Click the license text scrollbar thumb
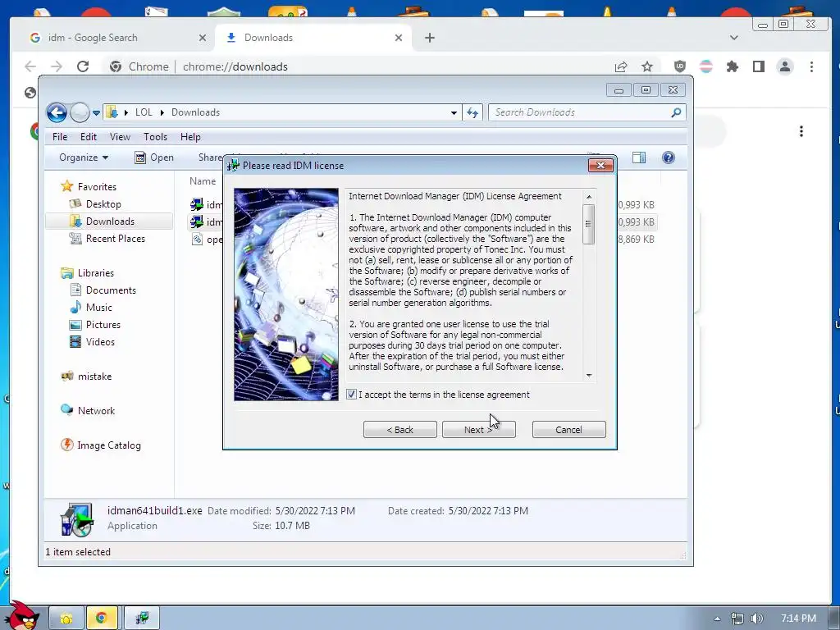 click(589, 224)
